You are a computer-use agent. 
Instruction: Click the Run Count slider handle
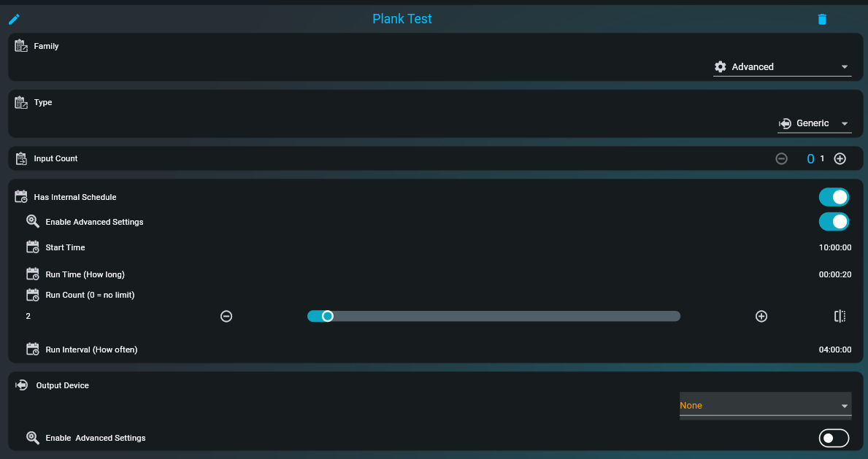(x=328, y=316)
